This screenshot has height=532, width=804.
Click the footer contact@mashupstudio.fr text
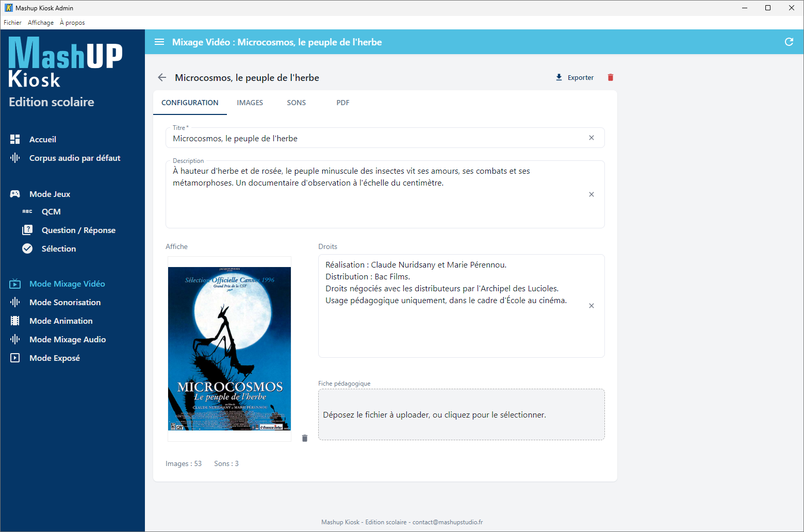point(448,522)
